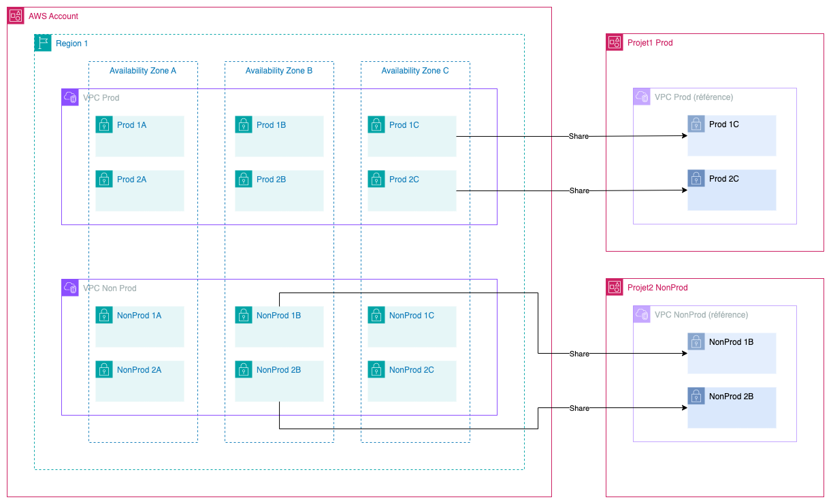This screenshot has width=831, height=504.
Task: Click the VPC Prod (référence) label
Action: pyautogui.click(x=694, y=97)
